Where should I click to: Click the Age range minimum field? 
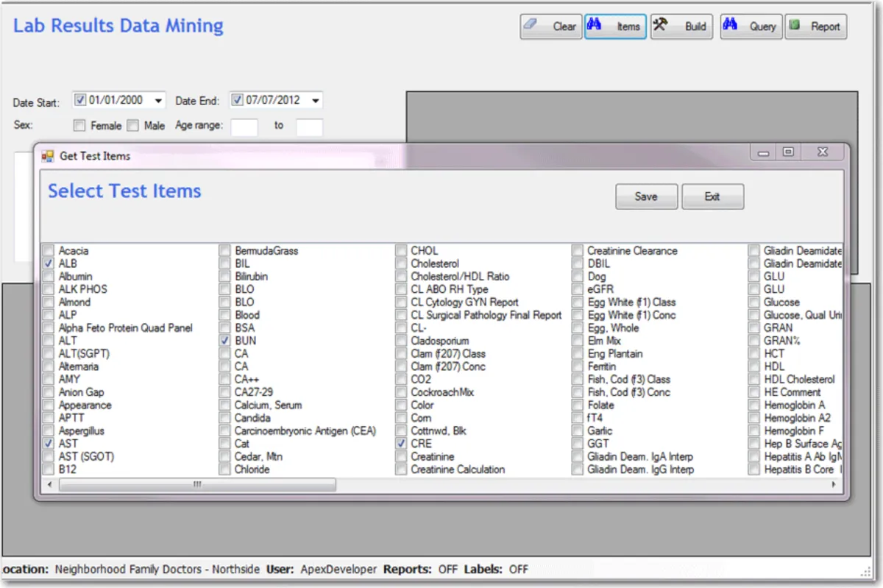244,127
